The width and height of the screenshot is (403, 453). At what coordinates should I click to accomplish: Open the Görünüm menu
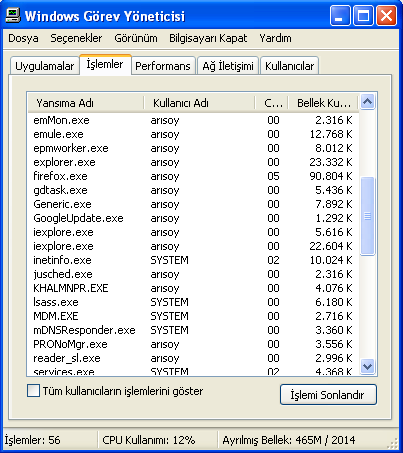pyautogui.click(x=136, y=38)
